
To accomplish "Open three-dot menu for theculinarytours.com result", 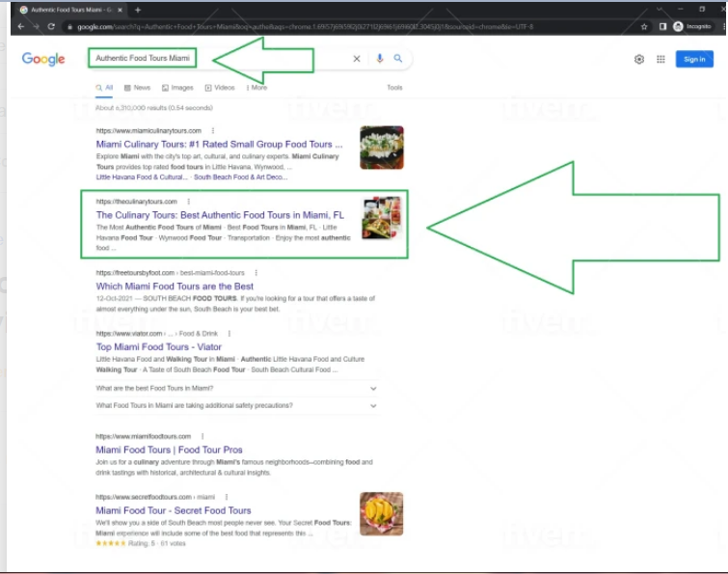I will coord(188,202).
